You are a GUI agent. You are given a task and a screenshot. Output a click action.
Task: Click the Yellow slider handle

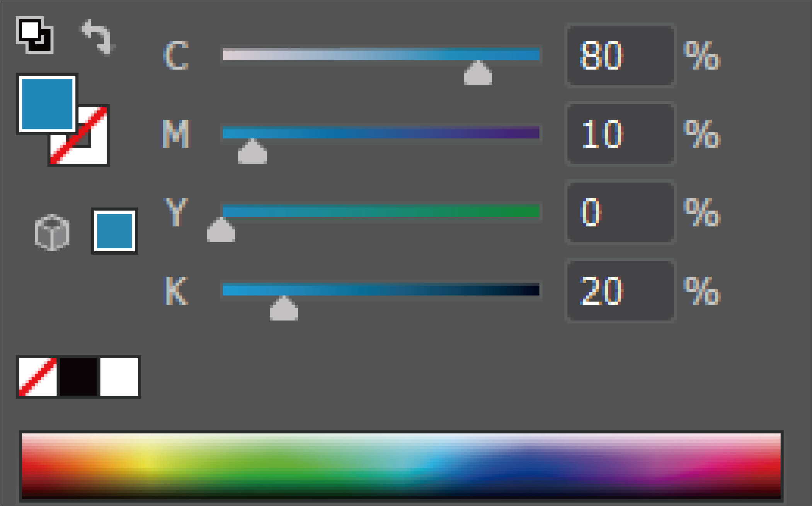click(x=221, y=230)
